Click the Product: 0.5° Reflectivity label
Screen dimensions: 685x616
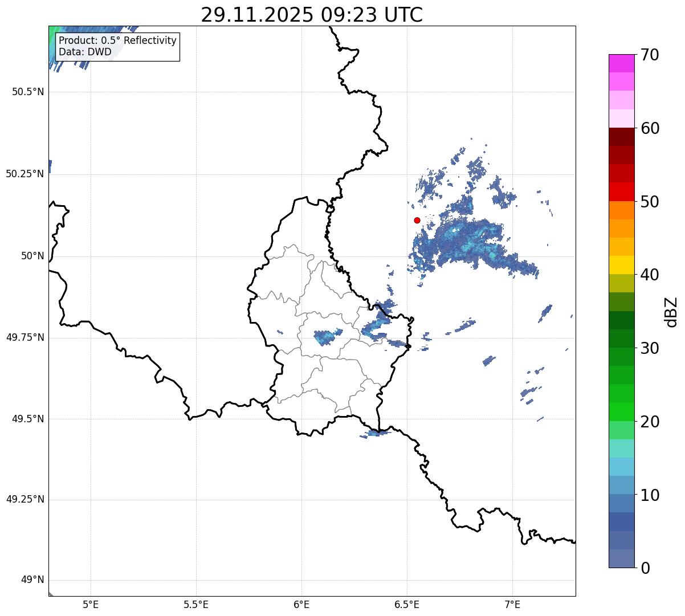117,41
